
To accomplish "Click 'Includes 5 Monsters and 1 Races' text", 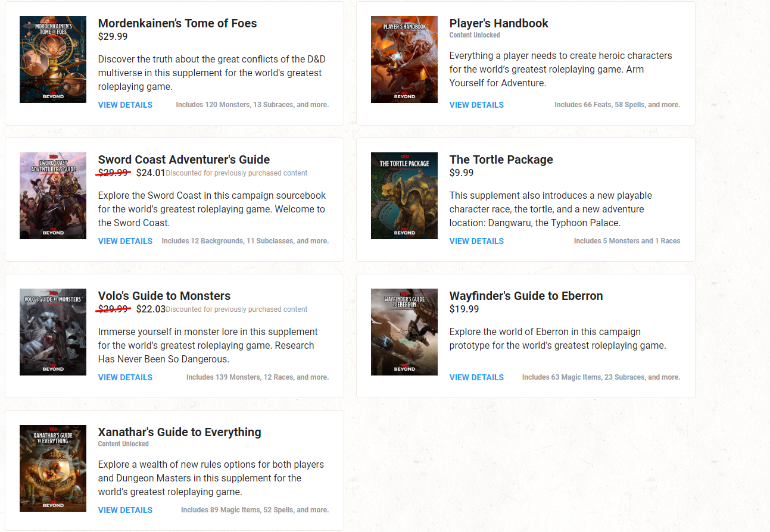I will click(x=627, y=241).
